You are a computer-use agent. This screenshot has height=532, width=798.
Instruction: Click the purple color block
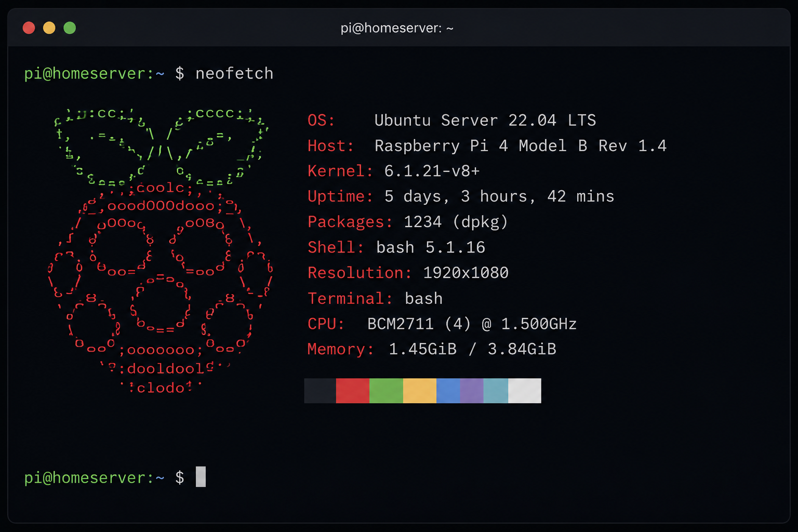coord(472,391)
